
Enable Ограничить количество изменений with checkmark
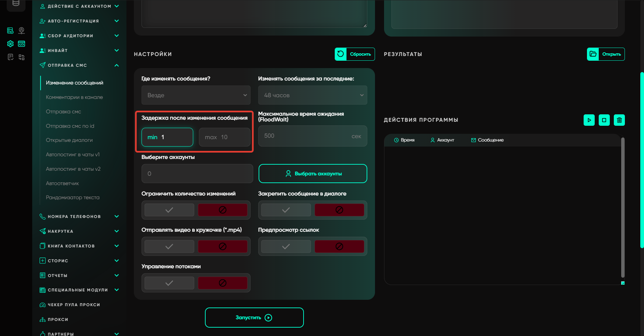pos(169,210)
